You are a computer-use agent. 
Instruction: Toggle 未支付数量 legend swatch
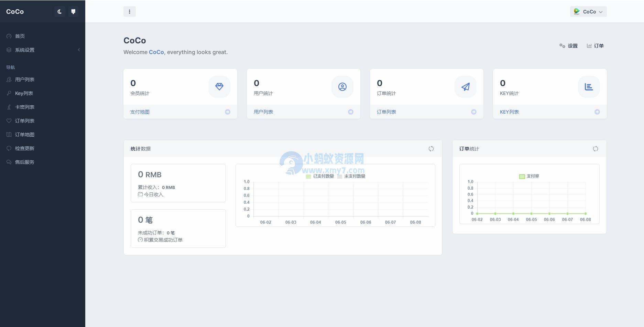[340, 176]
